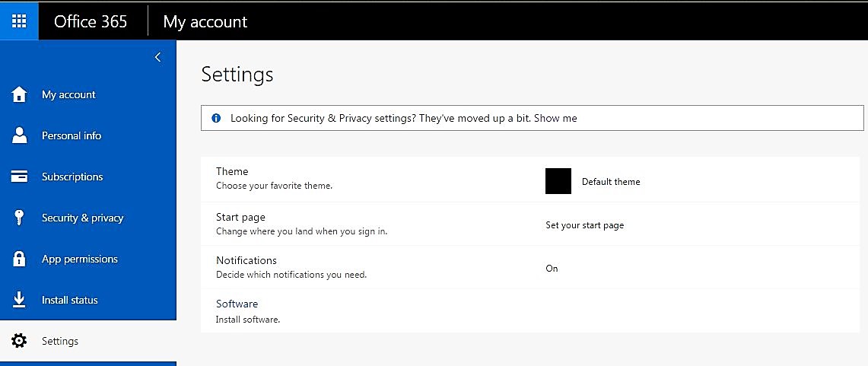Click the download arrow Install status icon
868x366 pixels.
pyautogui.click(x=19, y=300)
